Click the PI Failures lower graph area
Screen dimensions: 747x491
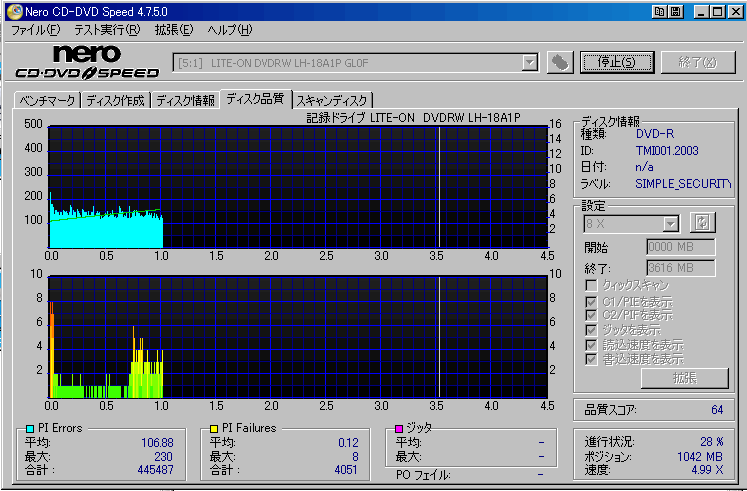[298, 337]
